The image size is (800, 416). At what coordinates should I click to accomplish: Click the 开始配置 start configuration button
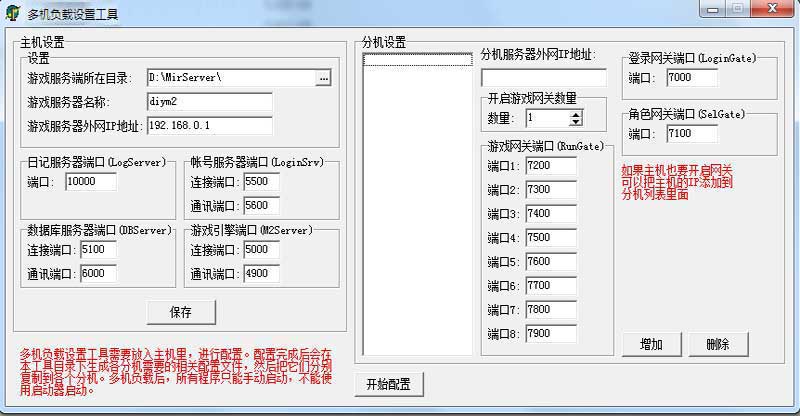point(389,384)
